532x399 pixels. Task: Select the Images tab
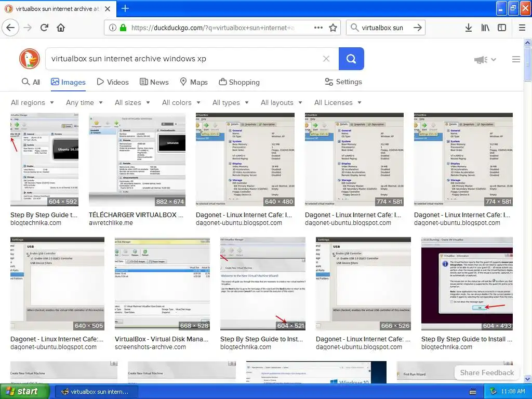coord(68,82)
